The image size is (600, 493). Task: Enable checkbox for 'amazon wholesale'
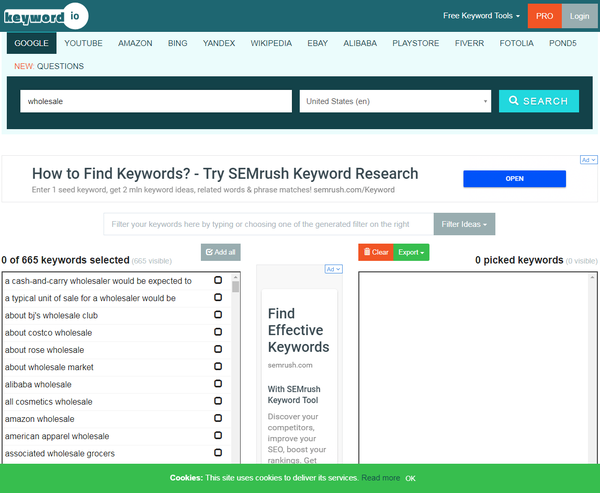pyautogui.click(x=218, y=418)
